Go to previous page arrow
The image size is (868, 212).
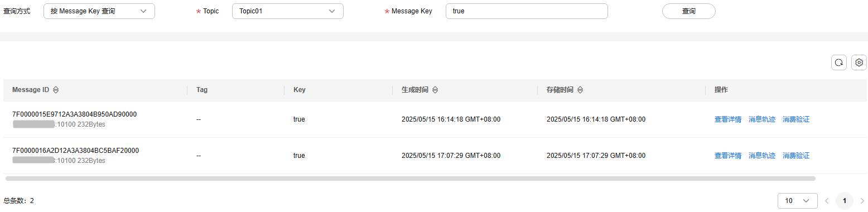point(827,201)
